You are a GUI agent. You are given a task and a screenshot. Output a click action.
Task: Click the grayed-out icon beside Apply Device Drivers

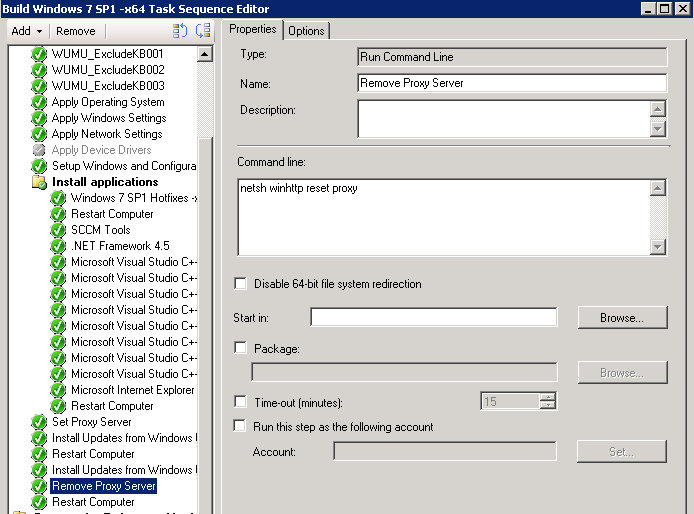[40, 150]
